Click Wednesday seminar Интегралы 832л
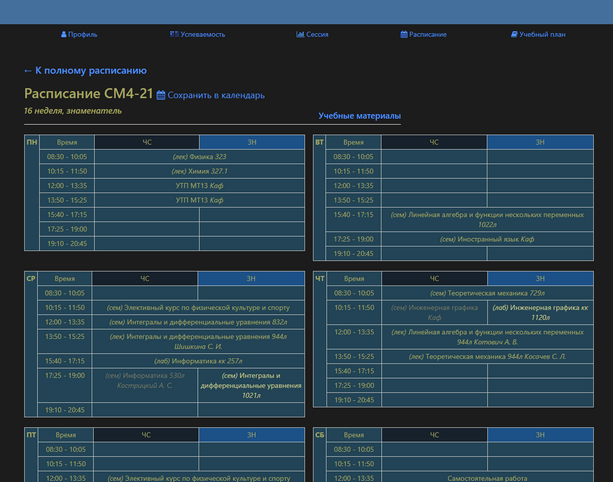613x482 pixels. pyautogui.click(x=198, y=322)
